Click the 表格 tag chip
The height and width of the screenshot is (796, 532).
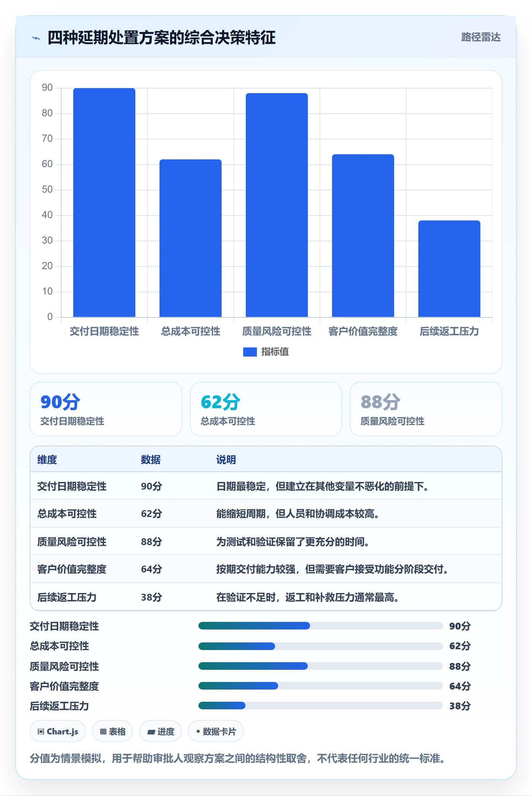tap(112, 731)
